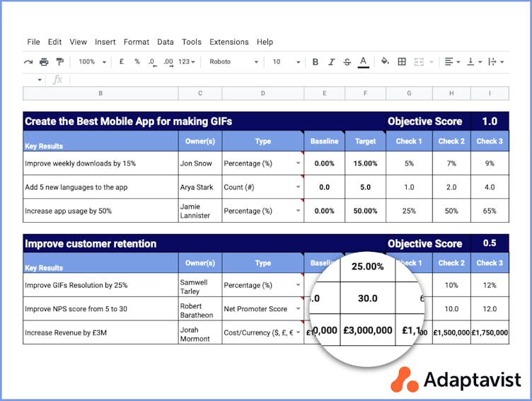
Task: Open the text color picker
Action: coord(363,62)
